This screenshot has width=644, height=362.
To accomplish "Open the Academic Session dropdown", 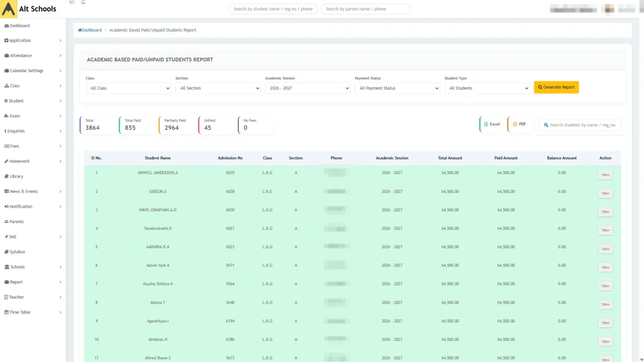I will point(308,88).
